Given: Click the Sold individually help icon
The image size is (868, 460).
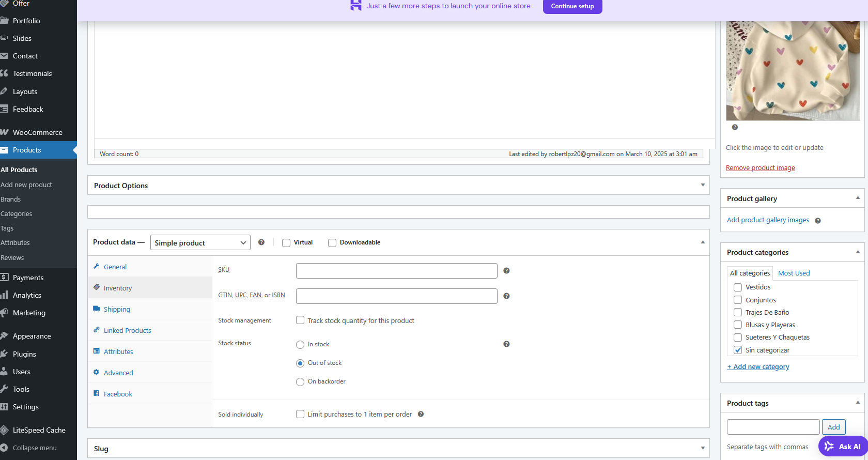Looking at the screenshot, I should tap(421, 414).
